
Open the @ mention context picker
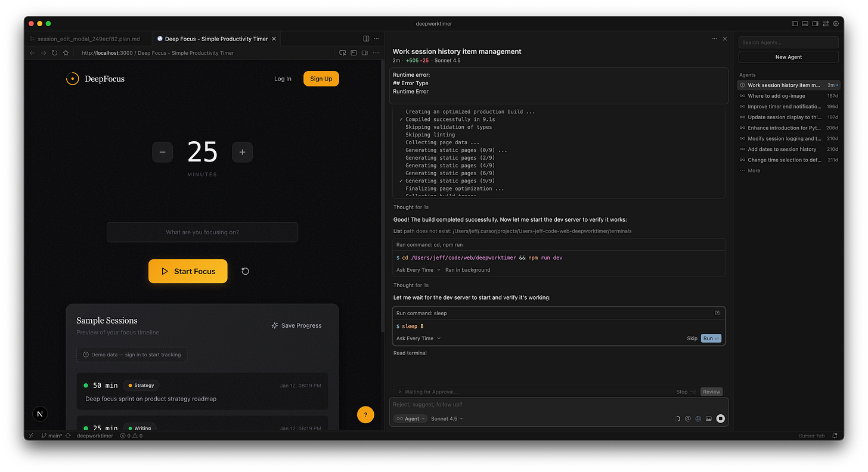pyautogui.click(x=688, y=418)
